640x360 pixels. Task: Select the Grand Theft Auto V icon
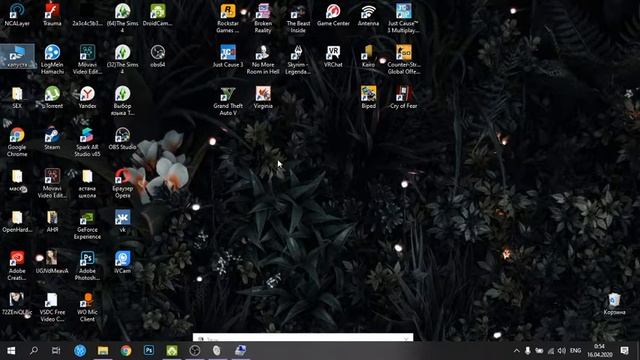coord(228,101)
